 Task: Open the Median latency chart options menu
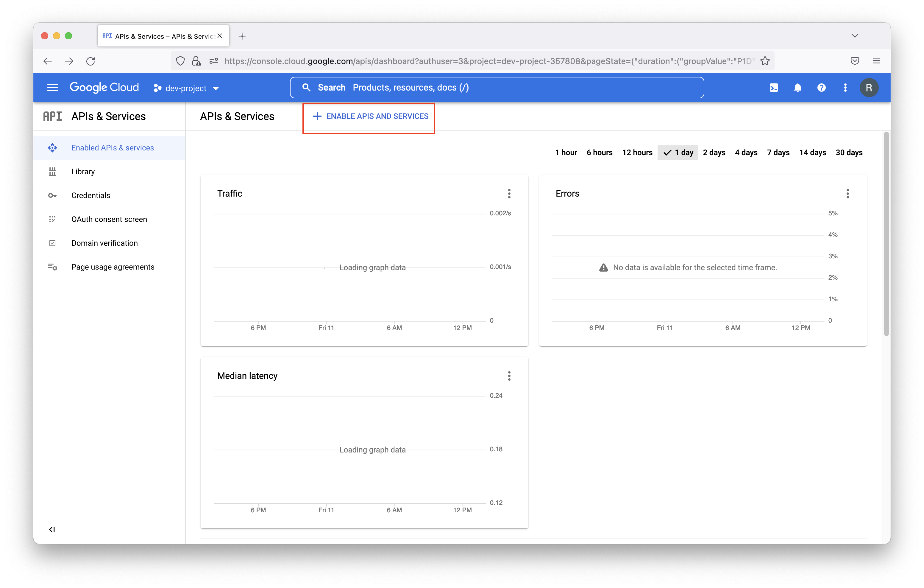point(509,376)
